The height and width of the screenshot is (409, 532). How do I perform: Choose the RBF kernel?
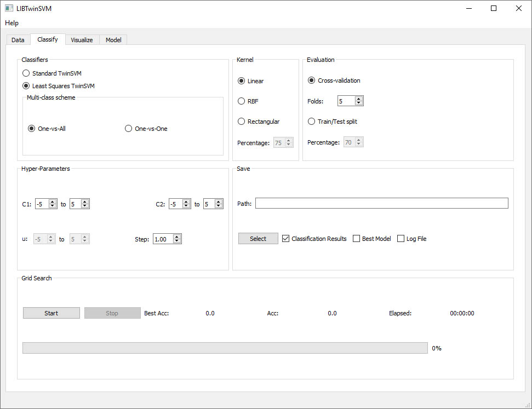point(248,101)
